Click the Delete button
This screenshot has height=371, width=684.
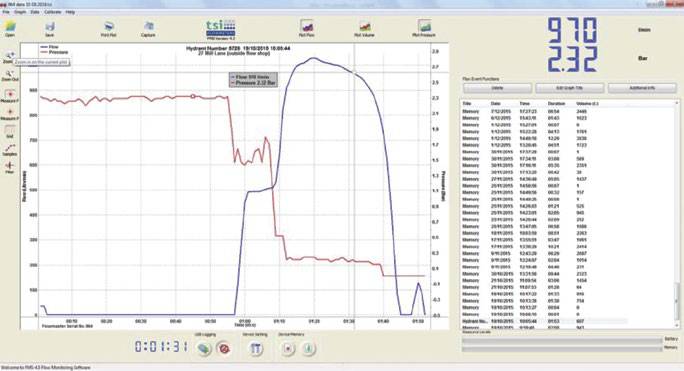point(497,88)
